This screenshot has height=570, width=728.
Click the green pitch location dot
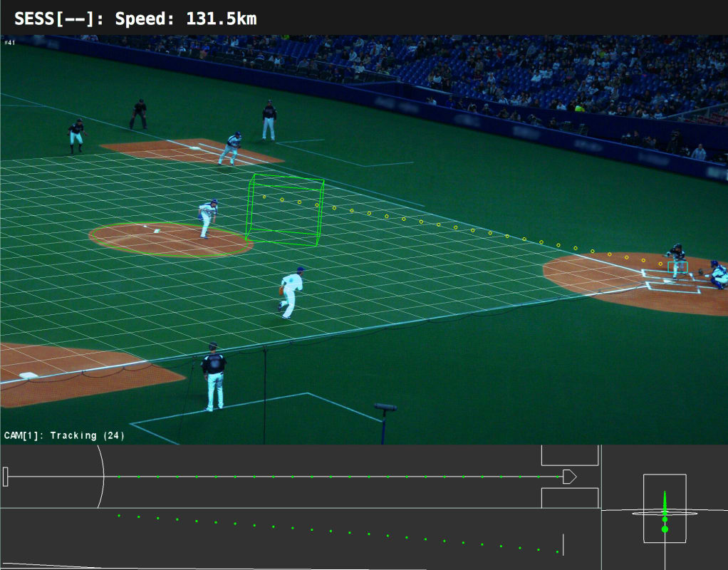point(665,529)
